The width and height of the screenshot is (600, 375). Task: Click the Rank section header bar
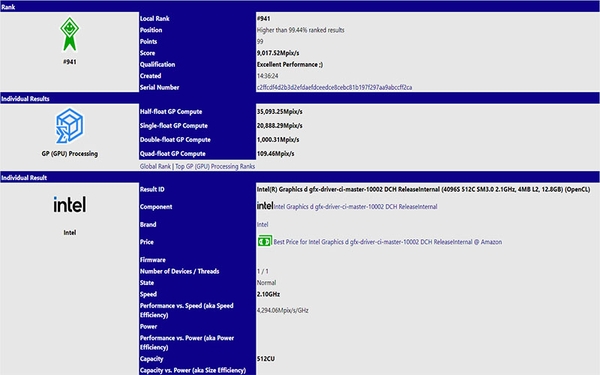coord(300,7)
